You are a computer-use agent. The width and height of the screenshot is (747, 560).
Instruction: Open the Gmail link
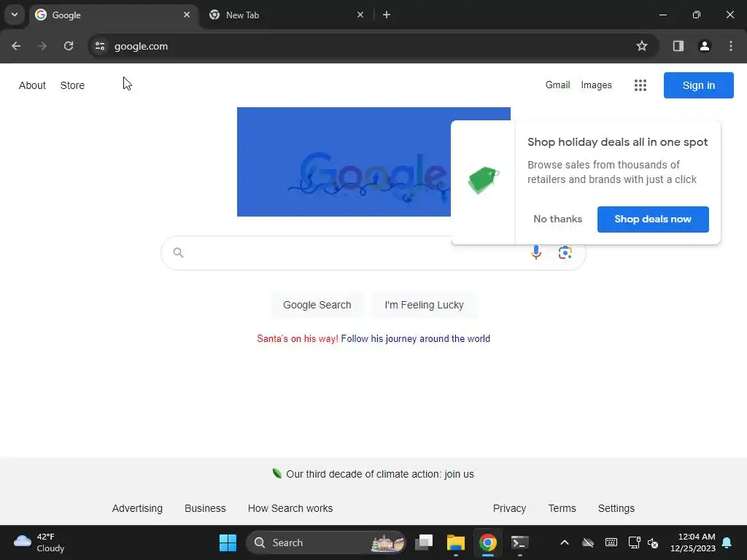[558, 85]
